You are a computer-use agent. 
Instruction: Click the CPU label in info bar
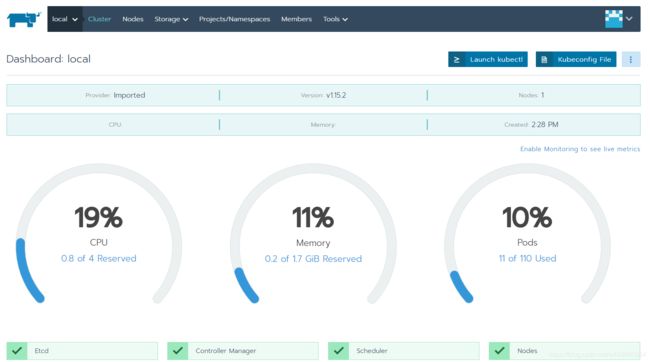coord(115,124)
